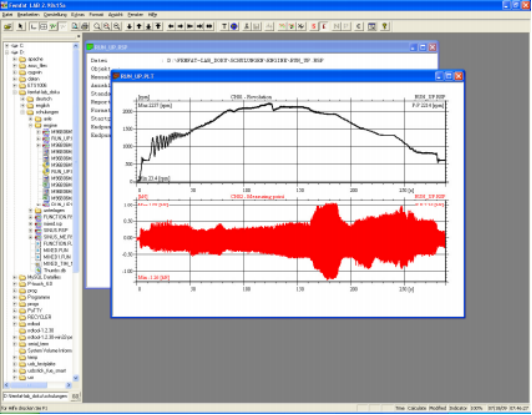Click the T text toolbar icon
This screenshot has width=532, height=415.
click(224, 26)
